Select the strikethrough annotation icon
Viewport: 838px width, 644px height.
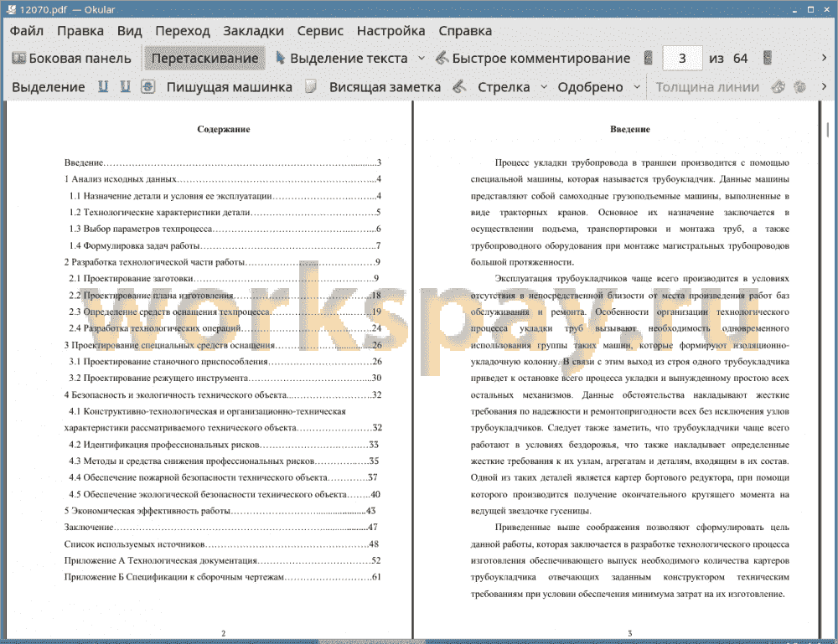[148, 86]
